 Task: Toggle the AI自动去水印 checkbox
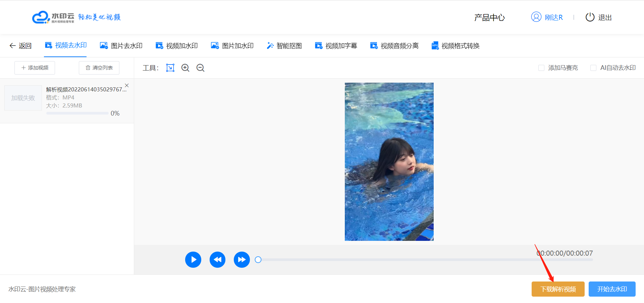pyautogui.click(x=593, y=68)
